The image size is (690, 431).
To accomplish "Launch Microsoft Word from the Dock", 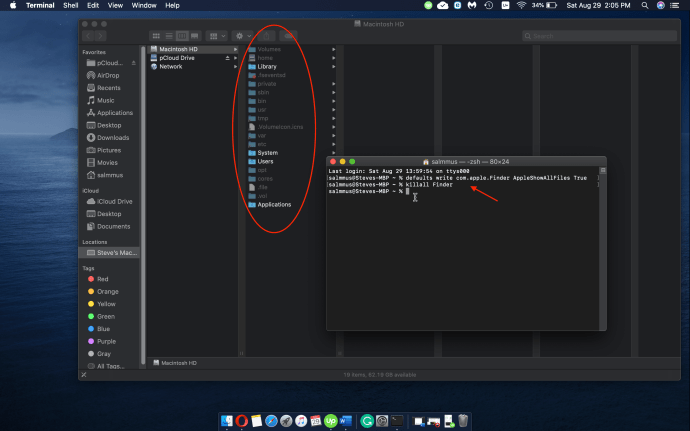I will click(345, 421).
